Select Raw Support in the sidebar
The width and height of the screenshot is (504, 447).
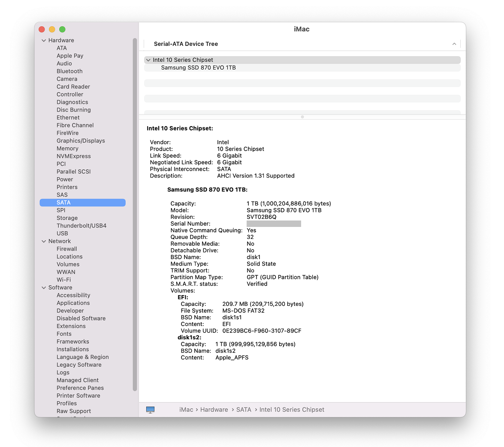coord(74,411)
